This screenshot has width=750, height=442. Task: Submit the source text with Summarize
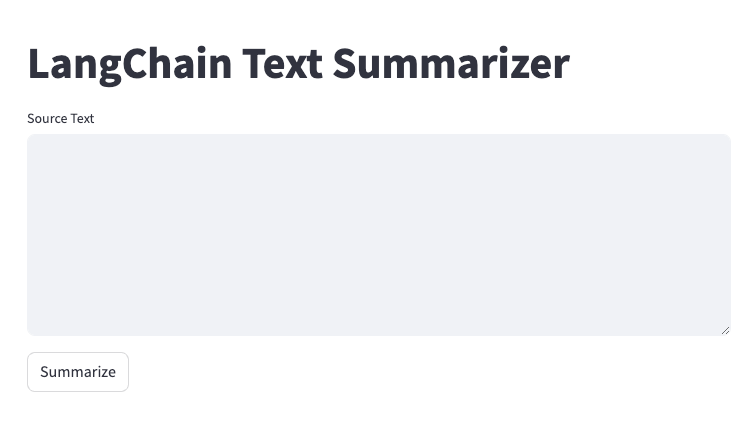click(78, 372)
